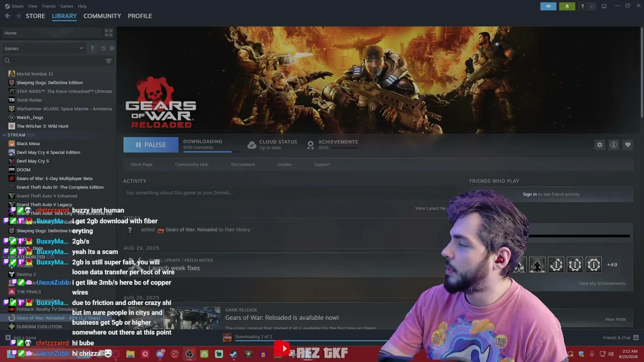Image resolution: width=644 pixels, height=362 pixels.
Task: Switch to the COMMUNITY tab
Action: (x=102, y=16)
